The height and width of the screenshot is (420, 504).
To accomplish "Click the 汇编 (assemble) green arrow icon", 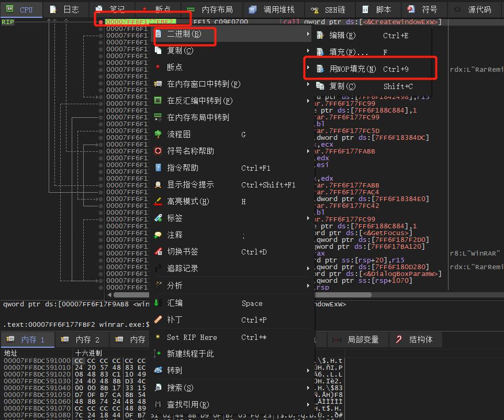I will pyautogui.click(x=156, y=303).
